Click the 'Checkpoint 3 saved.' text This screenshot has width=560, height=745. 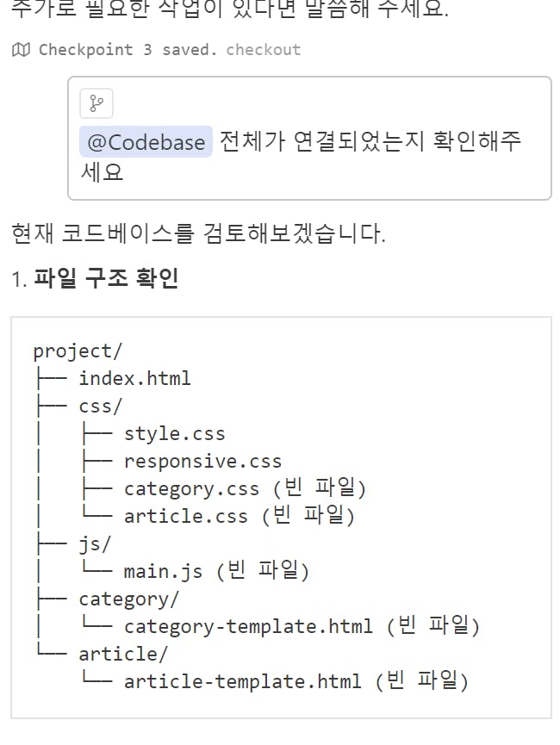[129, 50]
